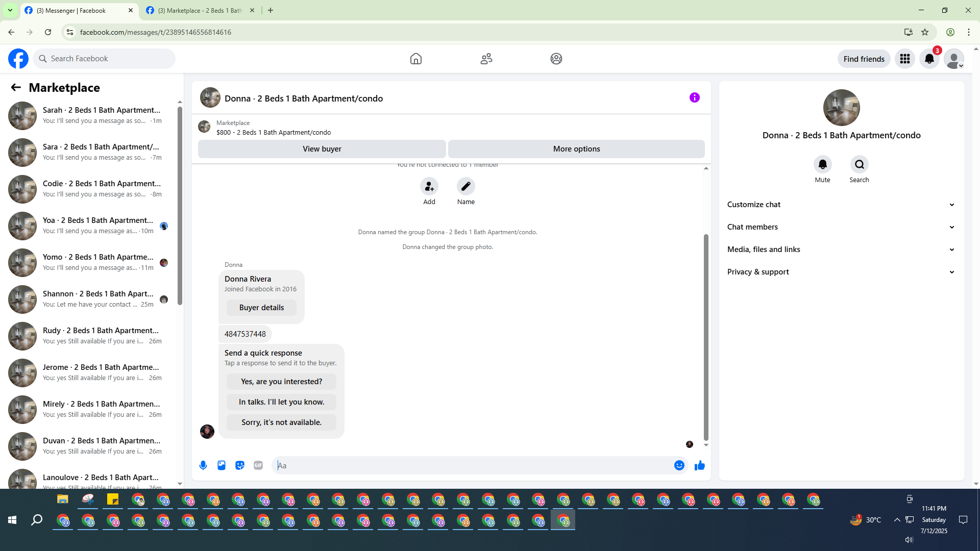
Task: Click the voice clip microphone icon
Action: point(203,465)
